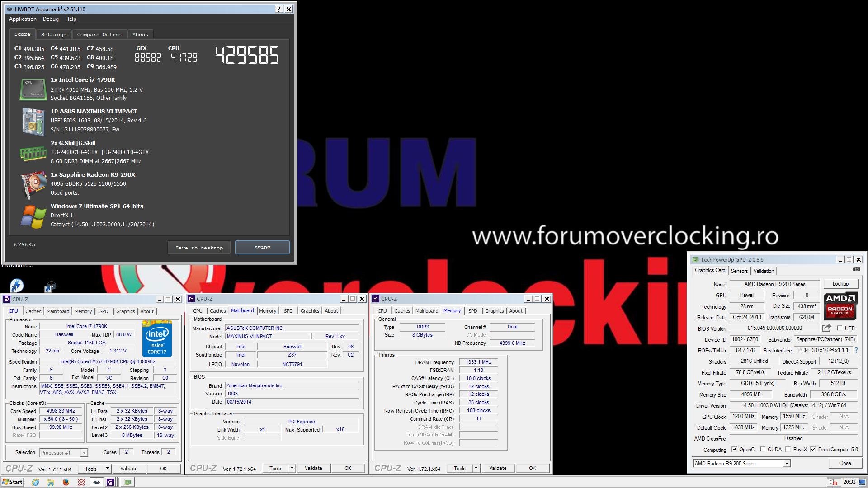Click the HWBOT help question mark title button
Screen dimensions: 868x488
pos(279,9)
